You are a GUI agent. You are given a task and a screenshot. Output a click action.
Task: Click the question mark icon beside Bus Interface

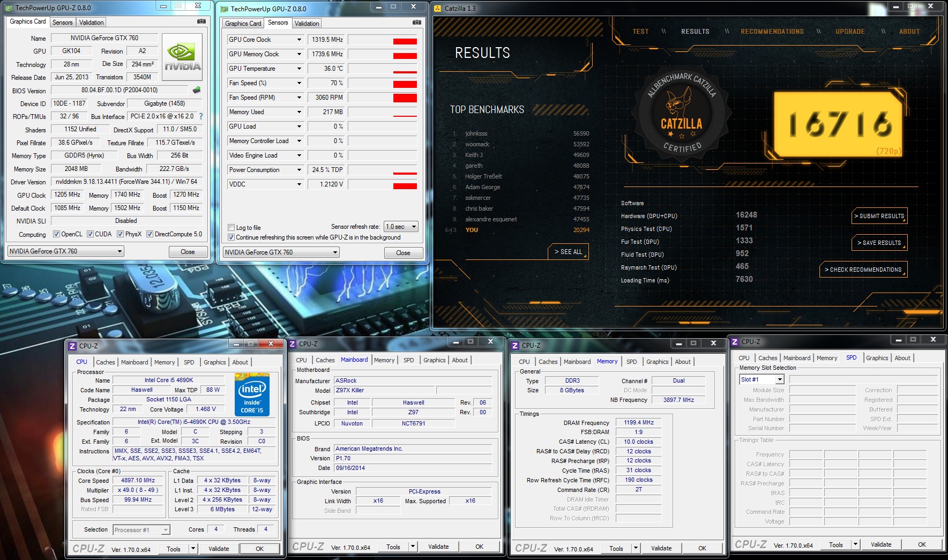201,116
